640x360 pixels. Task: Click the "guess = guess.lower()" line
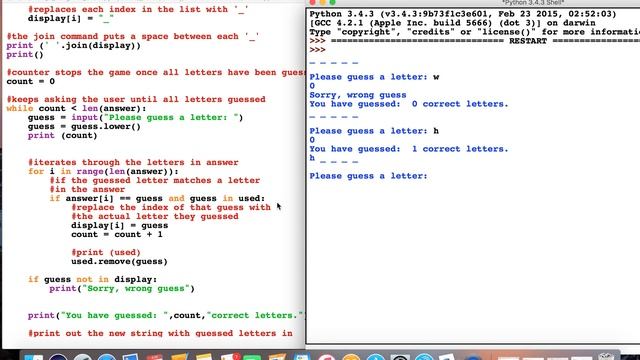[x=84, y=126]
